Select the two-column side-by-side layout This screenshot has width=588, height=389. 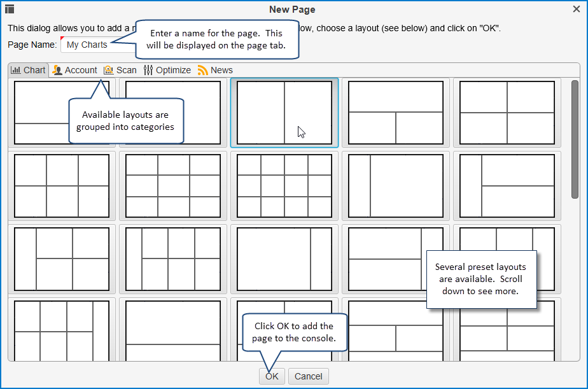284,113
